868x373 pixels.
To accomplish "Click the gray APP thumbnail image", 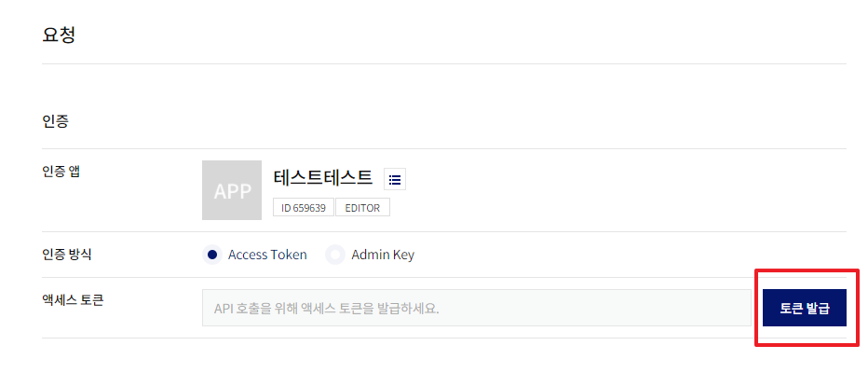I will tap(232, 190).
